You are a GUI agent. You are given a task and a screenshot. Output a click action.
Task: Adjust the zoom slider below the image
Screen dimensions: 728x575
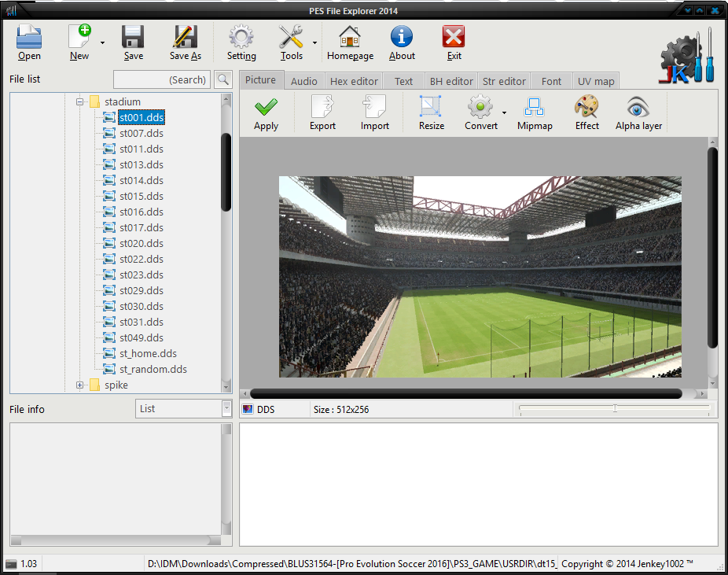615,409
